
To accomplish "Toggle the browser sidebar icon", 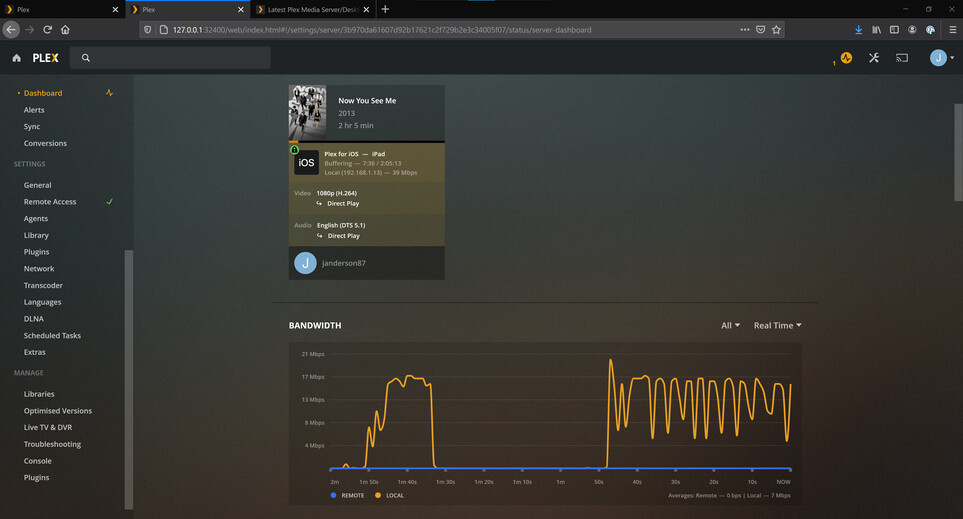I will pos(894,29).
